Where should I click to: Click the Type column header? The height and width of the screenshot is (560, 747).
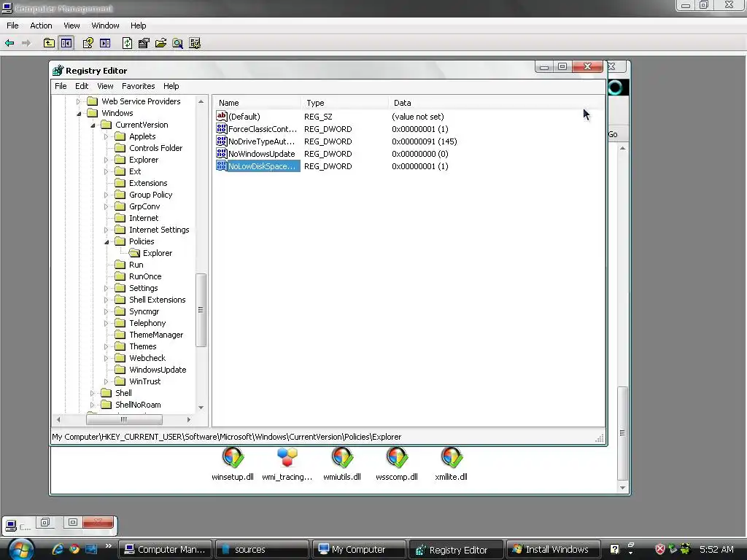click(x=344, y=103)
